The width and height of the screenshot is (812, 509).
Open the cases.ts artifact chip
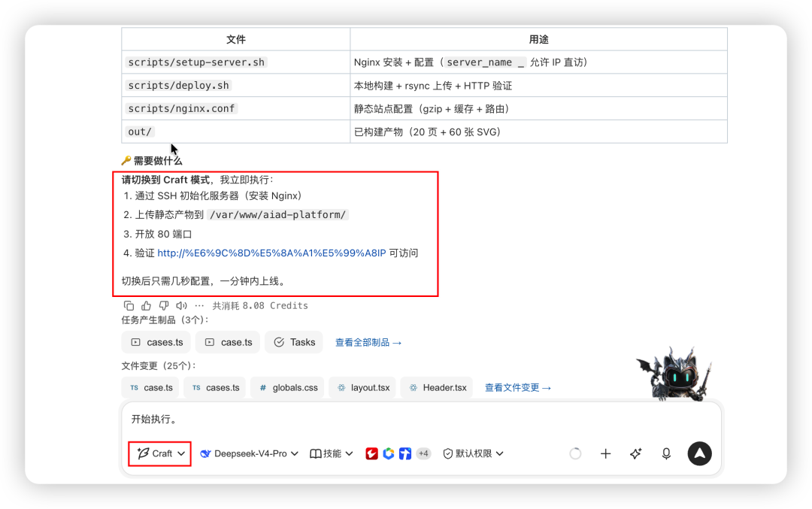click(x=156, y=342)
